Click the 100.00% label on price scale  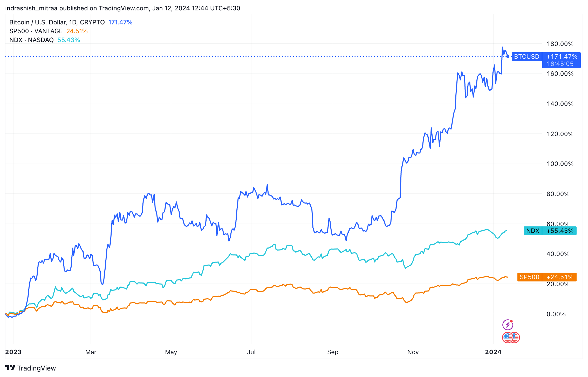tap(560, 164)
